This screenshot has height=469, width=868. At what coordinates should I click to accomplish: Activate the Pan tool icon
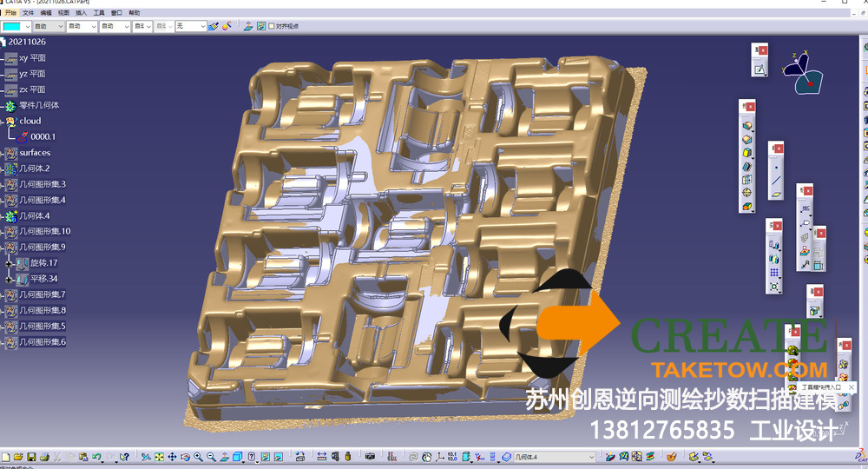(172, 457)
